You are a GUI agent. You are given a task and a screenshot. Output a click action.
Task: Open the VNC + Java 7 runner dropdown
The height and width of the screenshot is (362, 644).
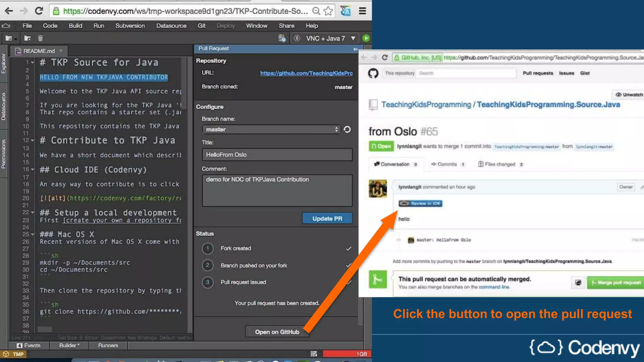click(x=353, y=38)
